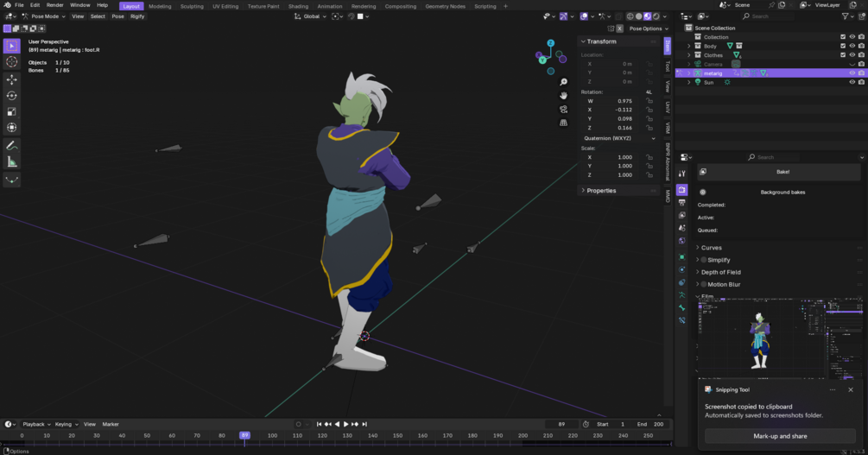
Task: Hide the Body collection in viewport
Action: click(x=852, y=46)
